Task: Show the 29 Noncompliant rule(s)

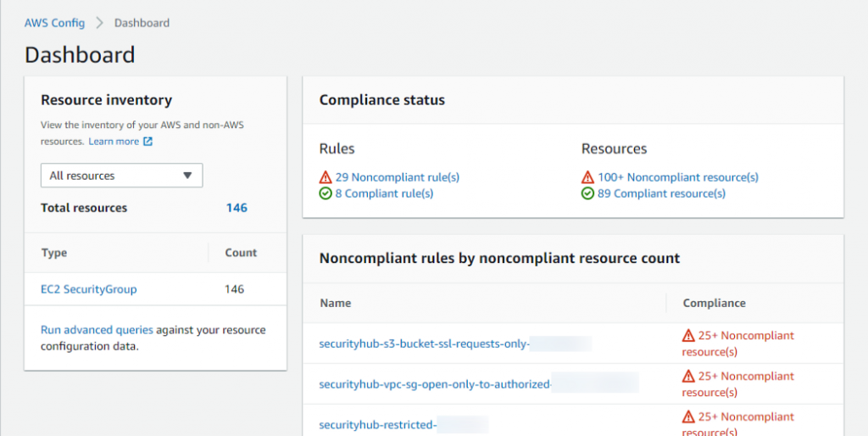Action: pos(397,177)
